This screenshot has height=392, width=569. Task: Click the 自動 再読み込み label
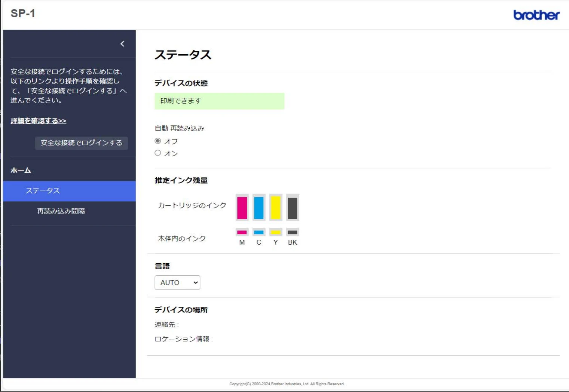(180, 128)
